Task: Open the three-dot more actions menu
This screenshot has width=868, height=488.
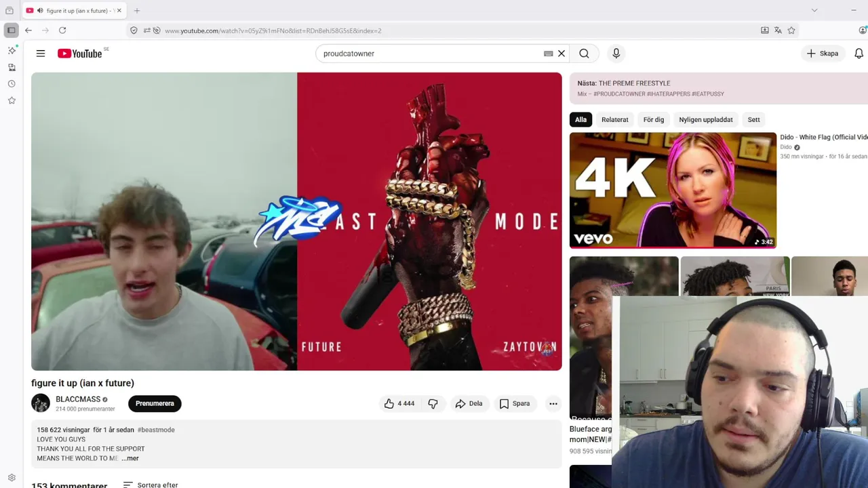Action: tap(553, 403)
